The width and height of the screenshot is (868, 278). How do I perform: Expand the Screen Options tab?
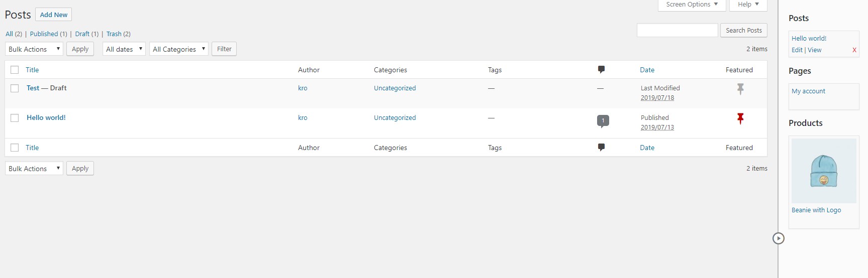[x=692, y=5]
